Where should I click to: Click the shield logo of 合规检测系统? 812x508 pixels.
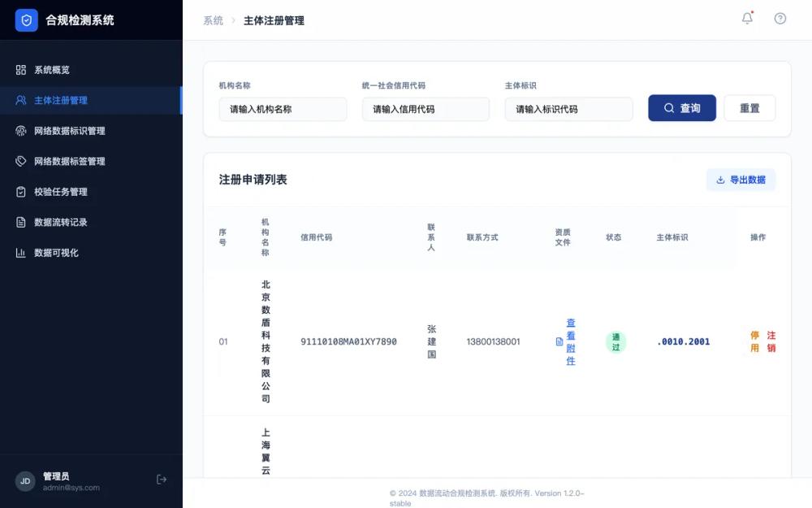tap(25, 19)
